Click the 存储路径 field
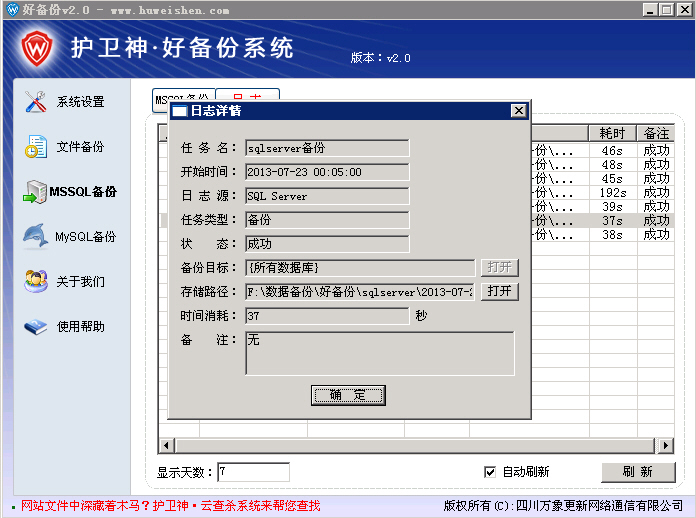This screenshot has height=518, width=696. 360,292
